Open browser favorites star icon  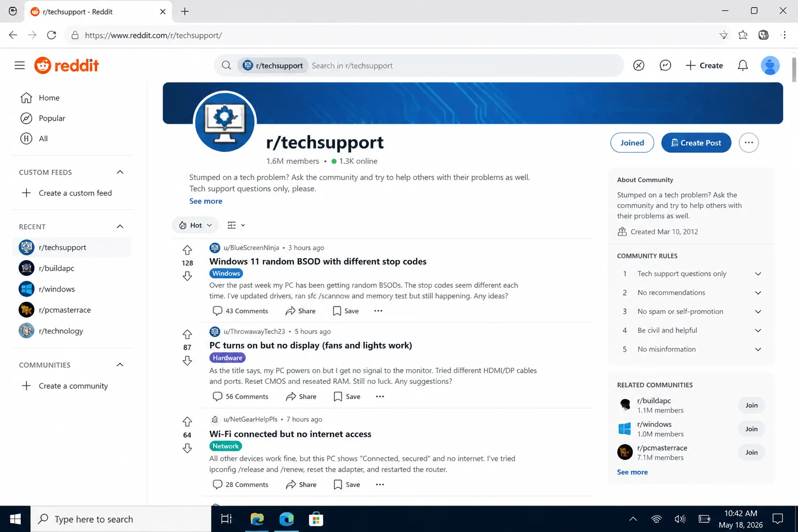743,35
